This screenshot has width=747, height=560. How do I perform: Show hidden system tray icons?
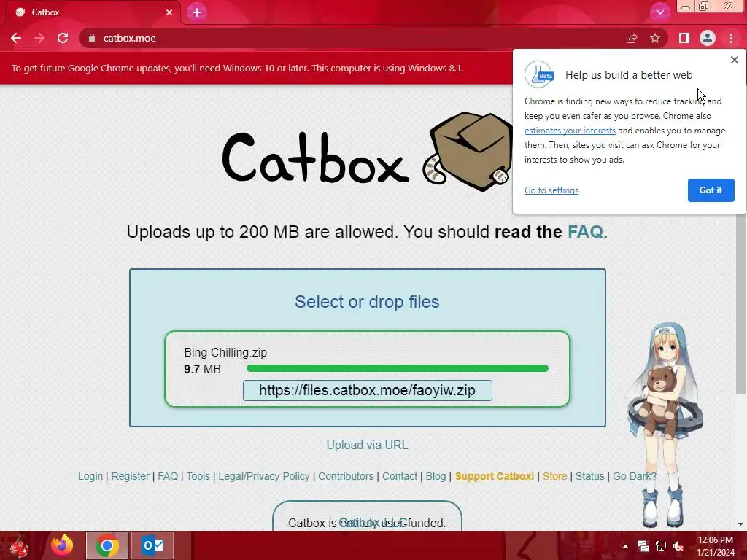(x=625, y=546)
